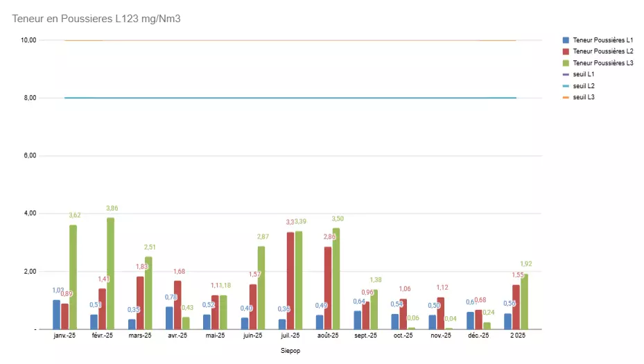Click the green Teneur Poussières L3 legend swatch
The image size is (644, 364).
point(566,63)
